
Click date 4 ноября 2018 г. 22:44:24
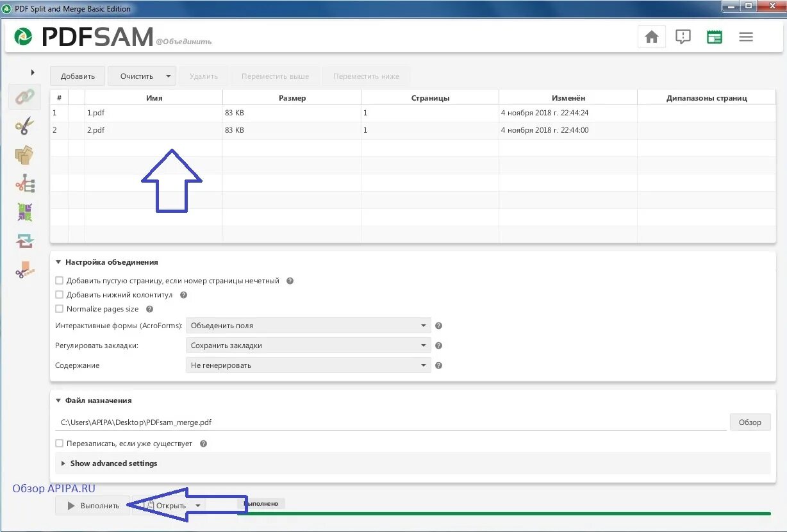pos(544,113)
